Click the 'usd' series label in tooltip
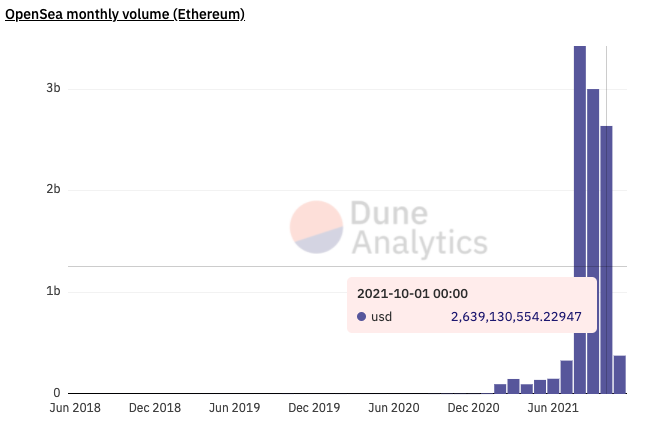645x429 pixels. [x=381, y=317]
